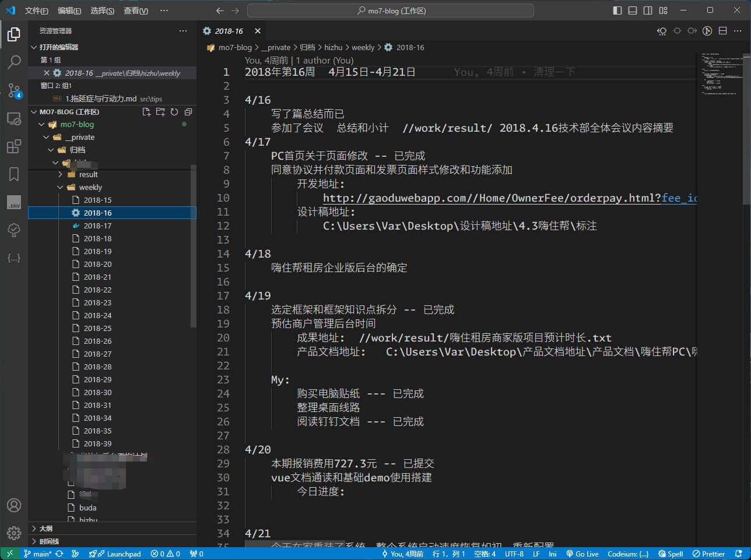The height and width of the screenshot is (560, 751).
Task: Click the errors and warnings counter
Action: coord(165,554)
